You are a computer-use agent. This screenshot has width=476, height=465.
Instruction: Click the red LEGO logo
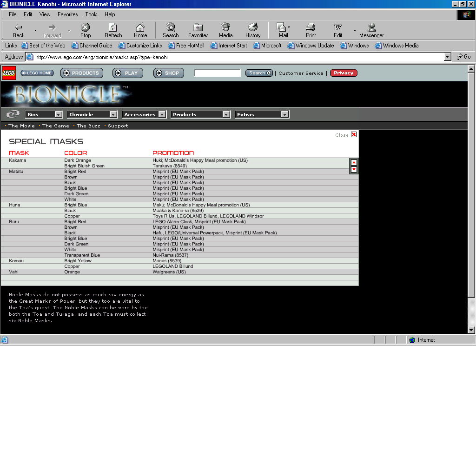pos(8,73)
